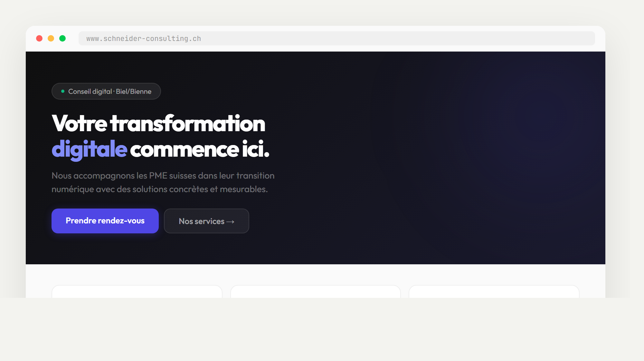Open the Nos services section

click(206, 221)
